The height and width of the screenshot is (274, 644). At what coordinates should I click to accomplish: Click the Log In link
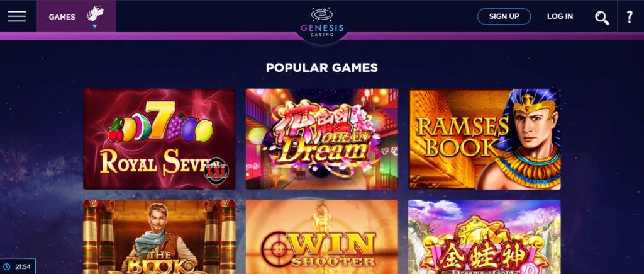click(560, 16)
